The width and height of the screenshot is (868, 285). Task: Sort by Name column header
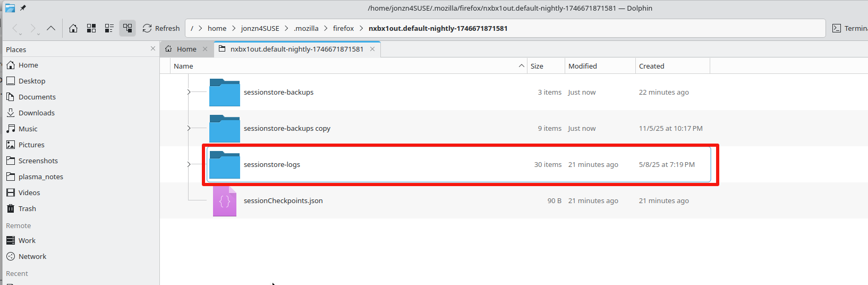(x=348, y=66)
